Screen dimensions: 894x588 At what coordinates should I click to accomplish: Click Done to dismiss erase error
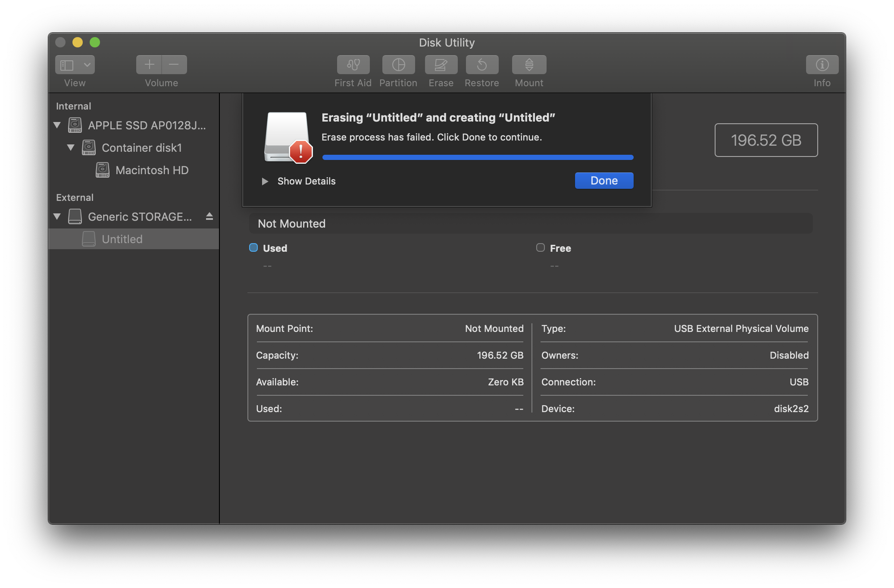[x=604, y=181]
